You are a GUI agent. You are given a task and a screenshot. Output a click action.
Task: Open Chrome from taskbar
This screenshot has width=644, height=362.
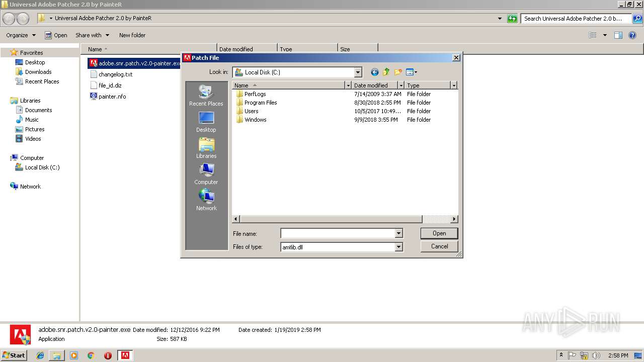pos(91,355)
